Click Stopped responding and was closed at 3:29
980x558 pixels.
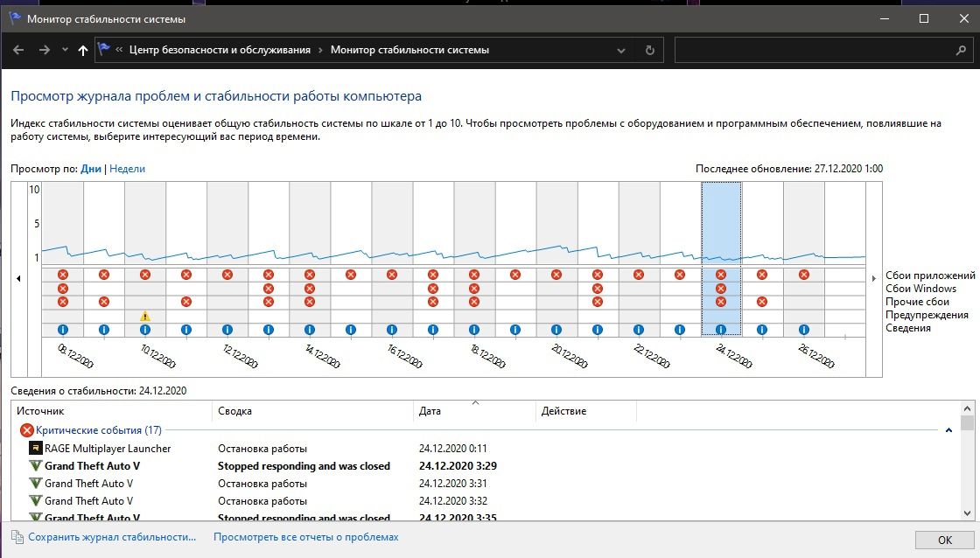coord(304,465)
